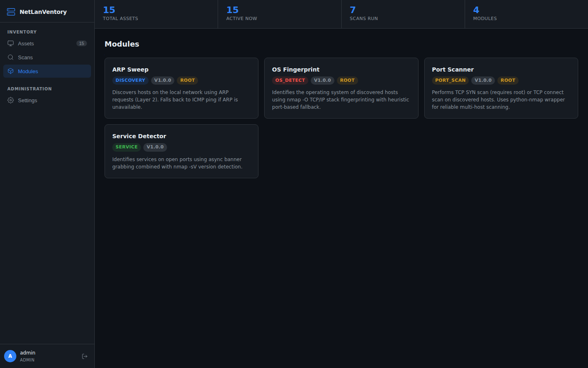Viewport: 588px width, 368px height.
Task: Click OS Fingerprint V1.0.0 version badge
Action: (323, 81)
